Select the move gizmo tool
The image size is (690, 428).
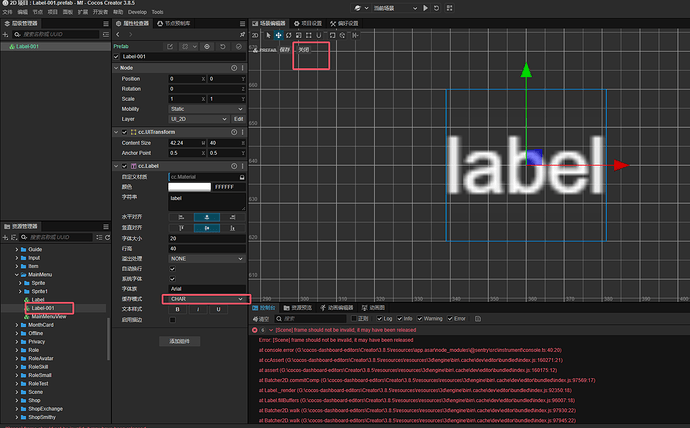coord(278,35)
